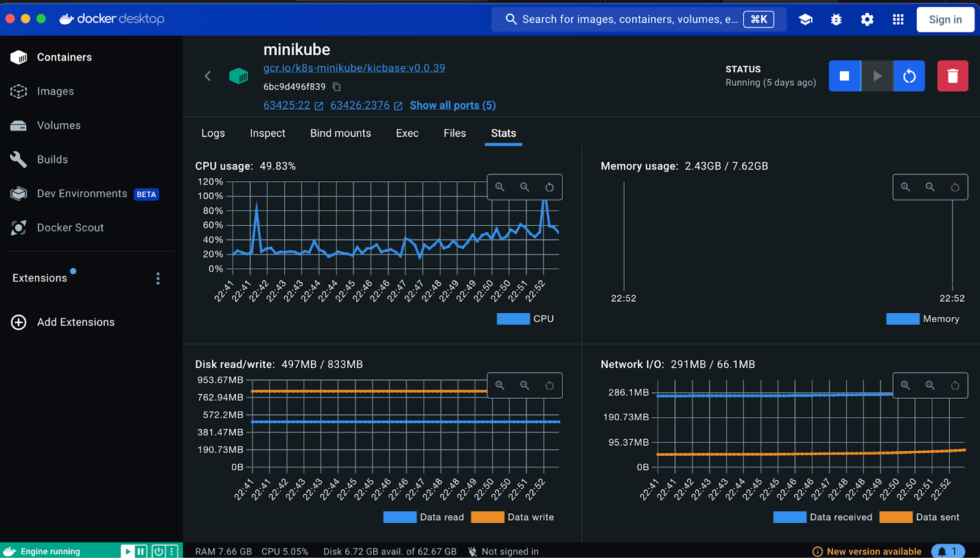Copy the container ID 6bc9d496f839
The height and width of the screenshot is (558, 980).
pos(336,87)
